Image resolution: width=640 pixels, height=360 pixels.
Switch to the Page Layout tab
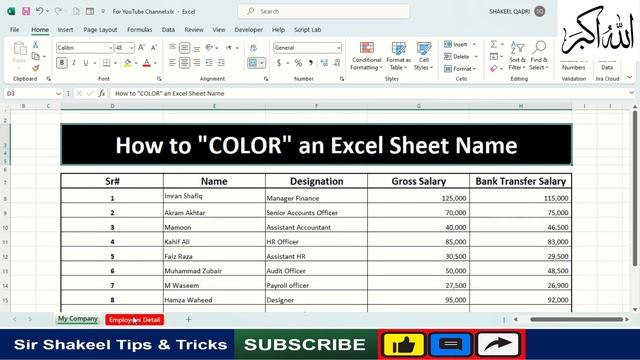(100, 30)
